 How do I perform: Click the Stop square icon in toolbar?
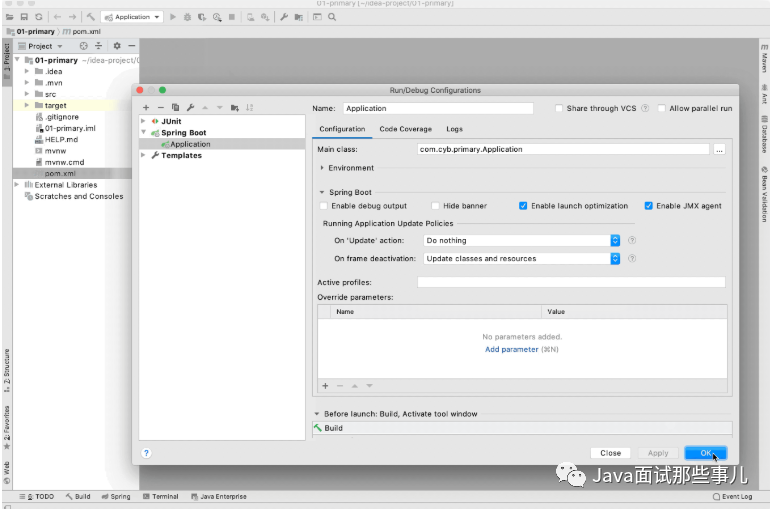click(232, 17)
